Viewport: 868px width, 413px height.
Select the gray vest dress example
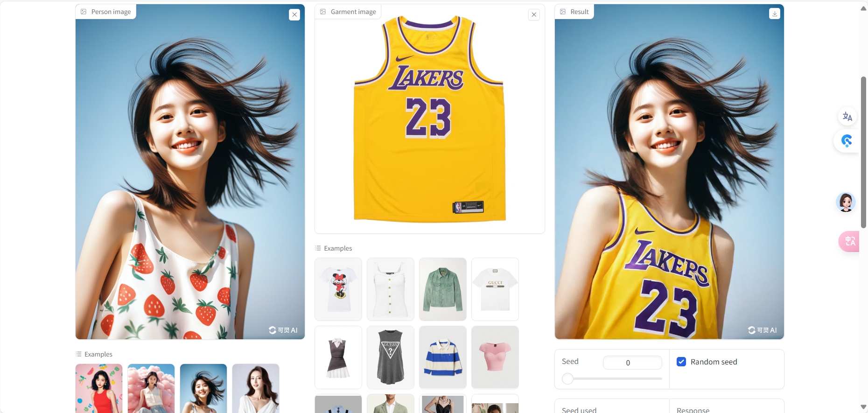(338, 357)
